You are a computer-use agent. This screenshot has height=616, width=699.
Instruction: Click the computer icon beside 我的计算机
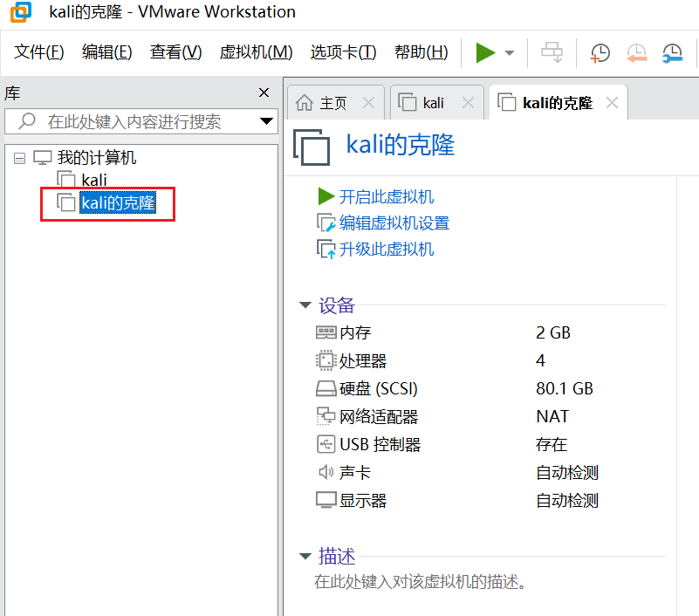(43, 158)
